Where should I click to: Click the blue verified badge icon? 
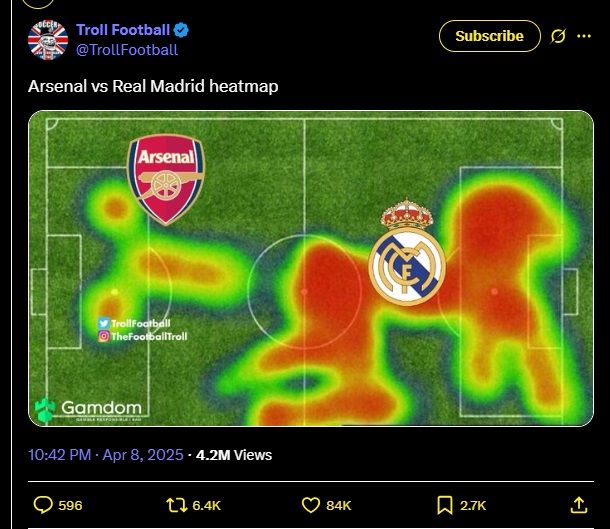coord(181,30)
